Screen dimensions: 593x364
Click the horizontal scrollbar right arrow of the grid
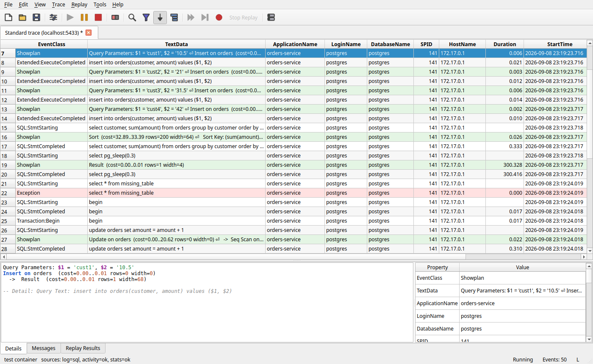(x=584, y=256)
